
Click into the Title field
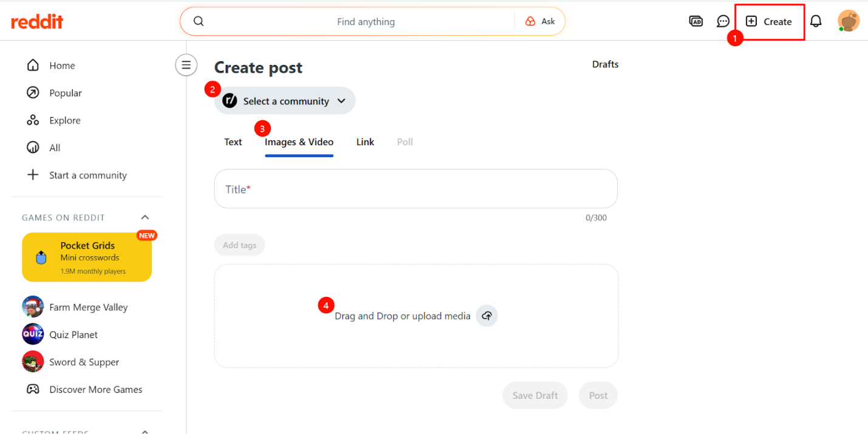[416, 189]
